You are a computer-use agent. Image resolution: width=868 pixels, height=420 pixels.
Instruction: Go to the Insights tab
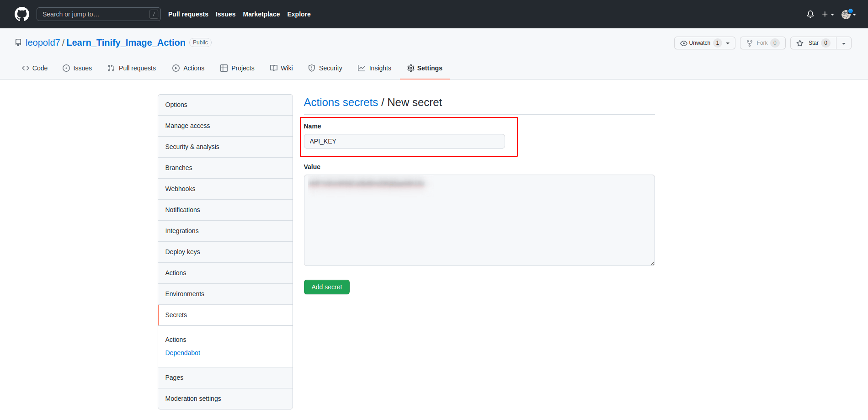[x=374, y=68]
